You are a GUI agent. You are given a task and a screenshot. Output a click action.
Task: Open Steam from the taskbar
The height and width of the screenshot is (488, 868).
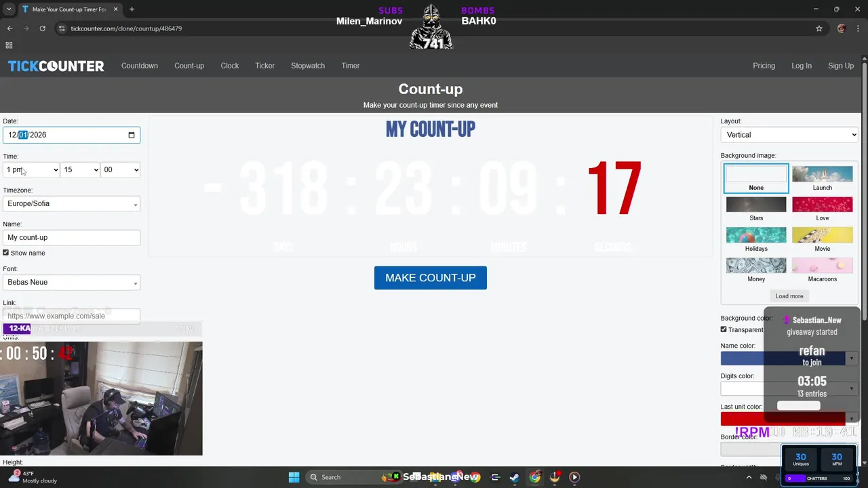515,477
